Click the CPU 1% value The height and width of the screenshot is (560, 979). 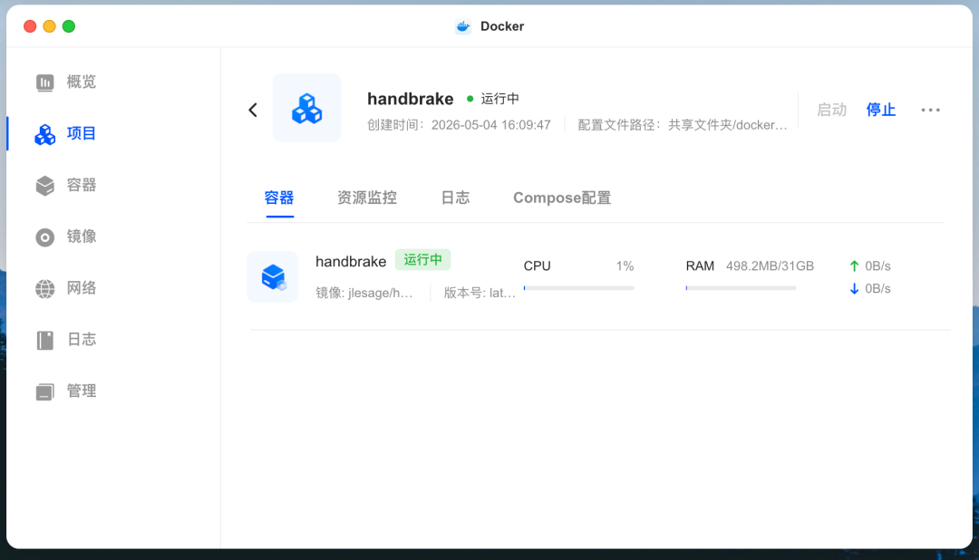point(625,266)
